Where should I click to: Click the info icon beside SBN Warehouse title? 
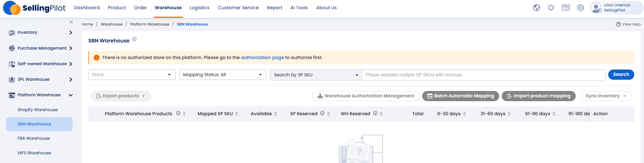click(x=134, y=39)
